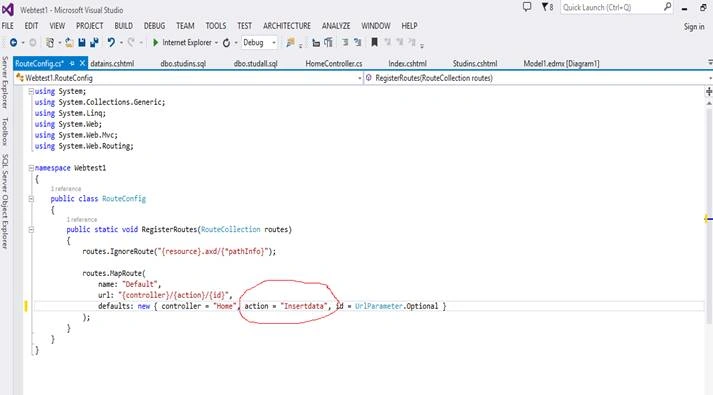Click the Increase Indent toolbar icon

[x=328, y=42]
